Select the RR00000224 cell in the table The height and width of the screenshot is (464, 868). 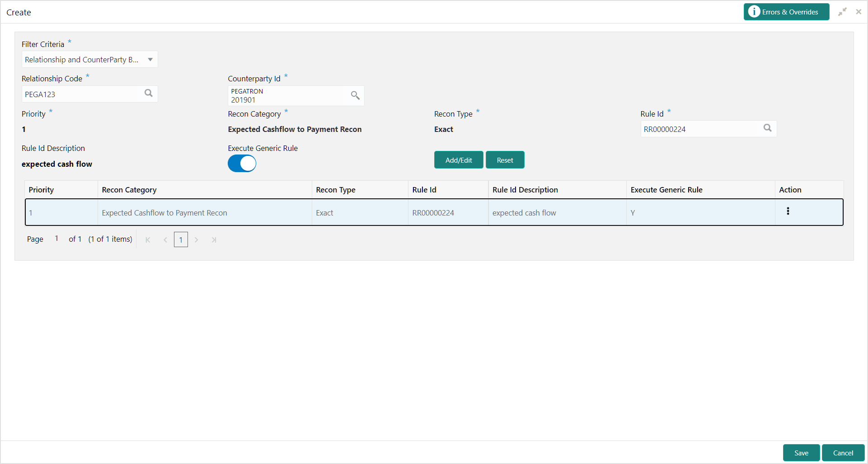tap(448, 213)
